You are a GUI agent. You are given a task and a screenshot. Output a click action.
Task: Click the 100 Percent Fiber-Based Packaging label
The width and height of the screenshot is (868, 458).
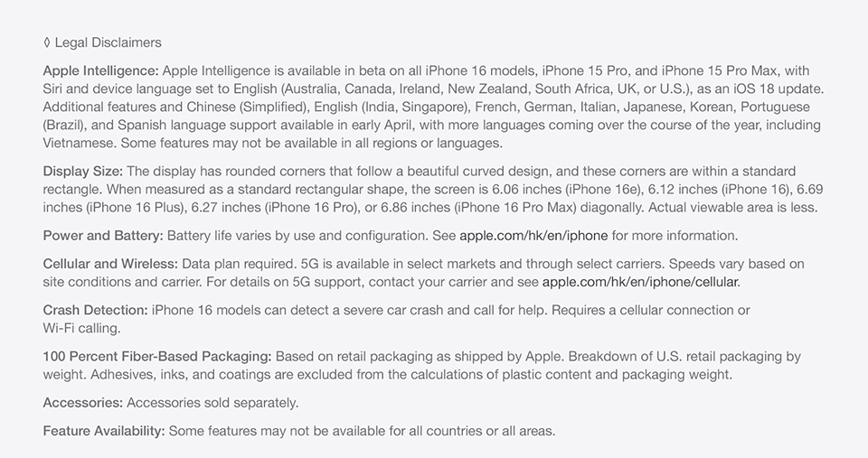point(157,357)
